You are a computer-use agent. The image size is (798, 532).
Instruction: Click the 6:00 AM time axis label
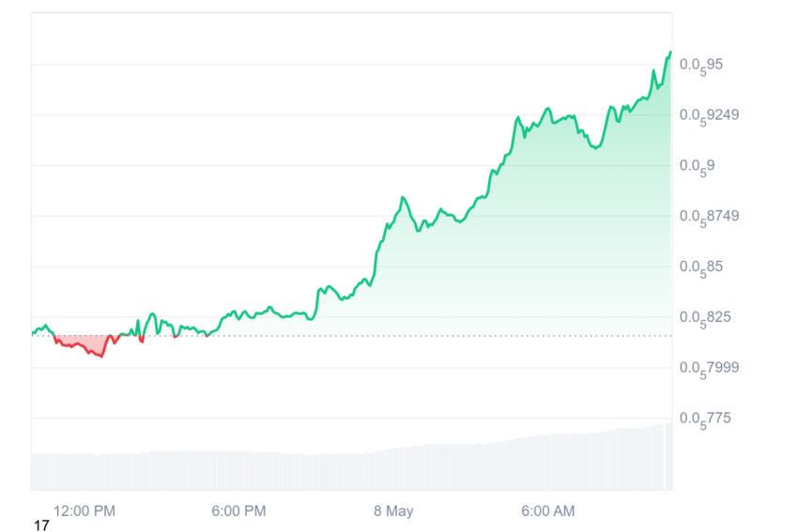click(x=547, y=510)
